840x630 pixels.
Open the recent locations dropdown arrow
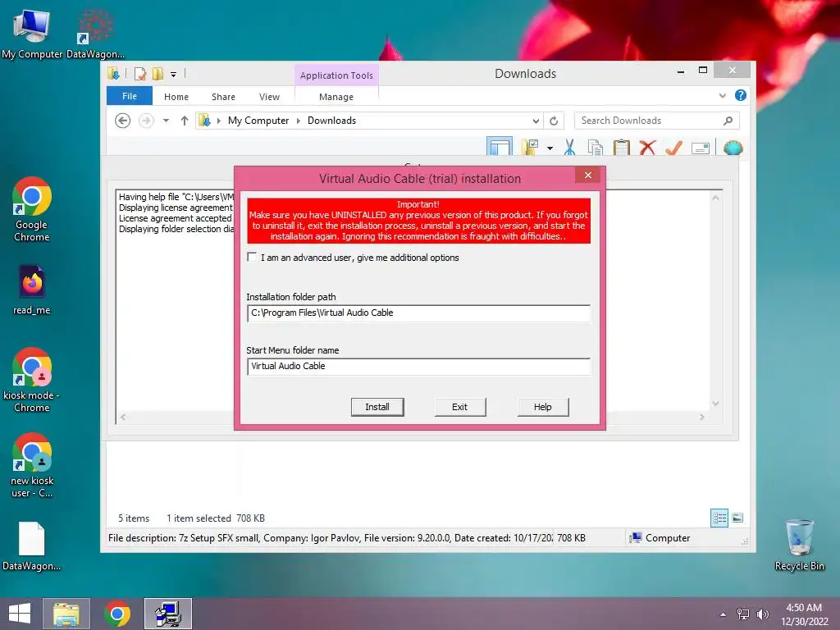point(166,121)
